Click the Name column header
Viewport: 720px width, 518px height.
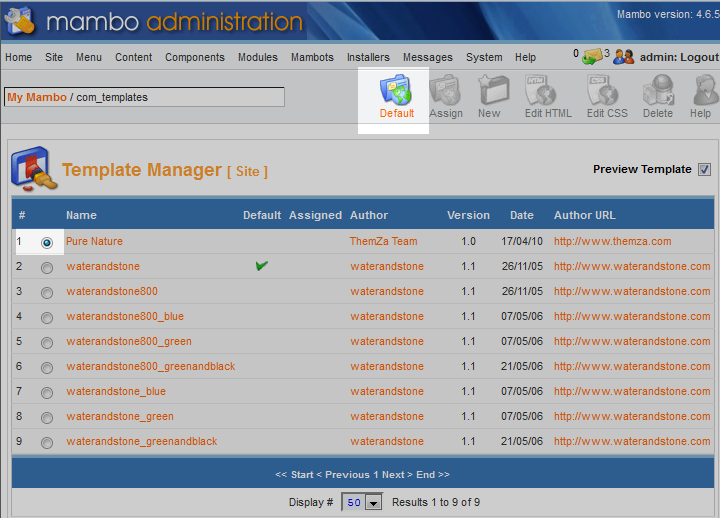tap(81, 215)
